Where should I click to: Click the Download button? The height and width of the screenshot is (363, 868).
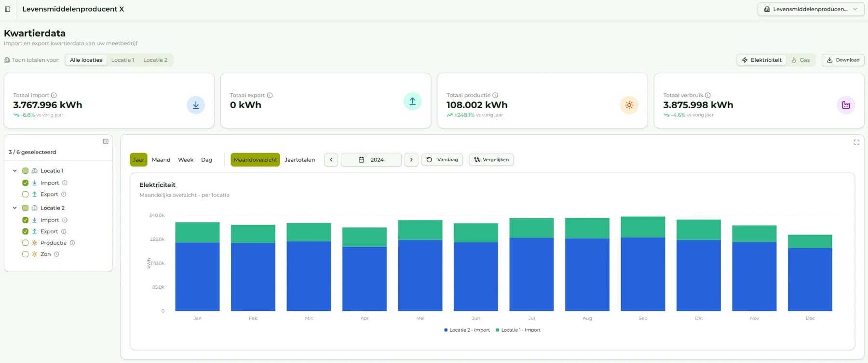[x=843, y=60]
